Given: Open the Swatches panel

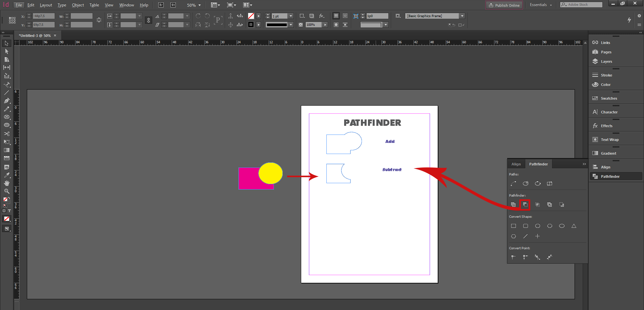Looking at the screenshot, I should pos(609,98).
